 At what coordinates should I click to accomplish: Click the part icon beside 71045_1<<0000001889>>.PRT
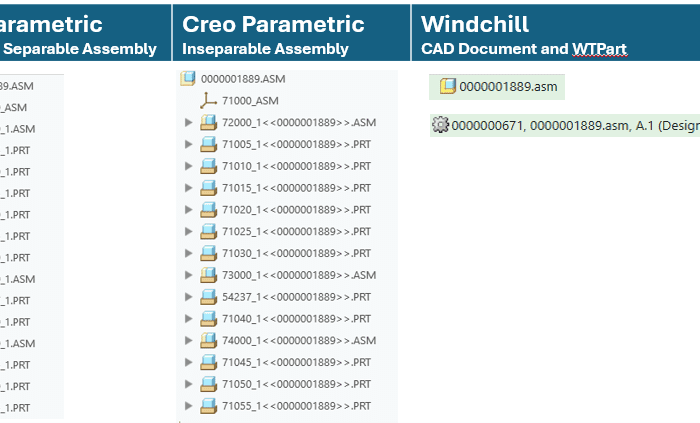pos(208,362)
